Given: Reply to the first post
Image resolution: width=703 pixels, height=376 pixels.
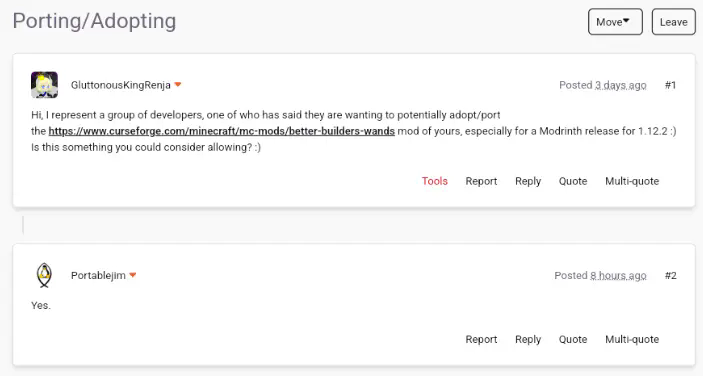Looking at the screenshot, I should (528, 181).
